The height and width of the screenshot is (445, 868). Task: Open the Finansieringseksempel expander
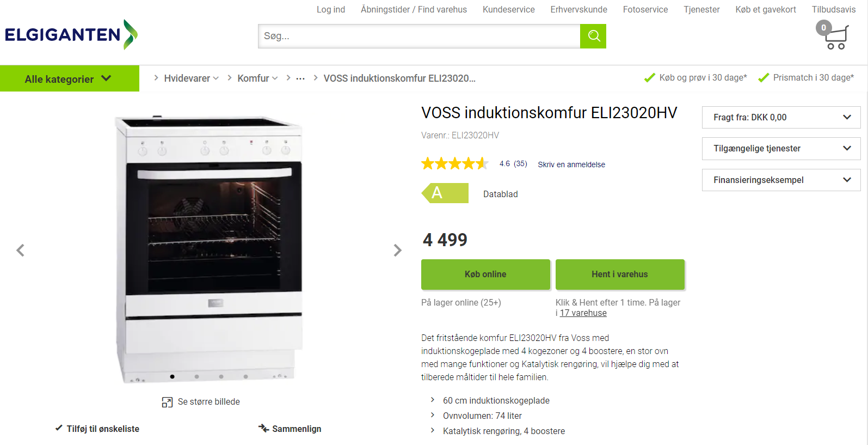tap(781, 180)
